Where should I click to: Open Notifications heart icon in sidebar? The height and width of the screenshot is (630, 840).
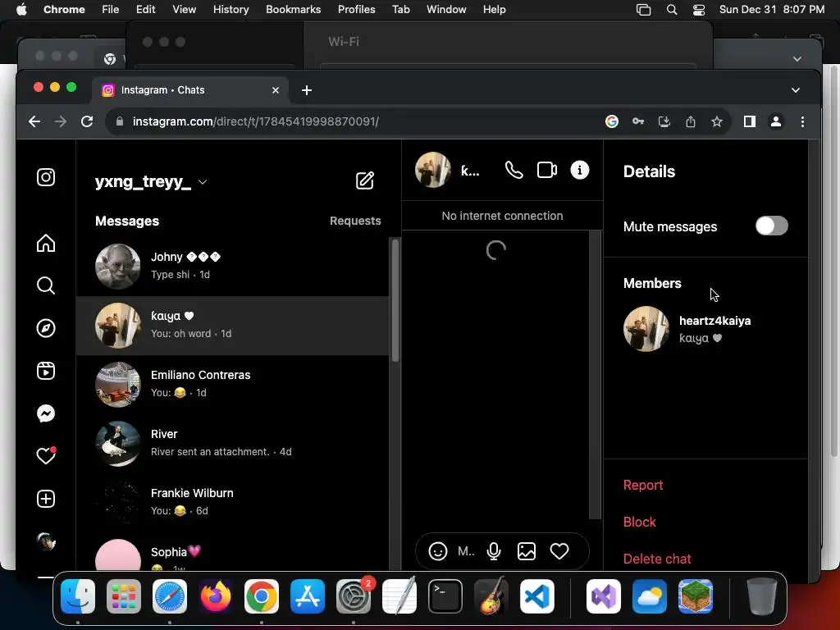(x=46, y=456)
